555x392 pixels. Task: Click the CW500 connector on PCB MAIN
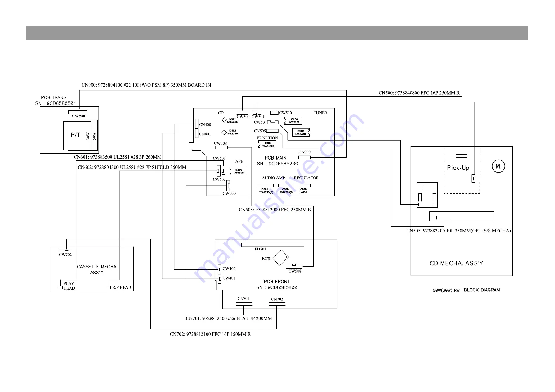click(242, 113)
